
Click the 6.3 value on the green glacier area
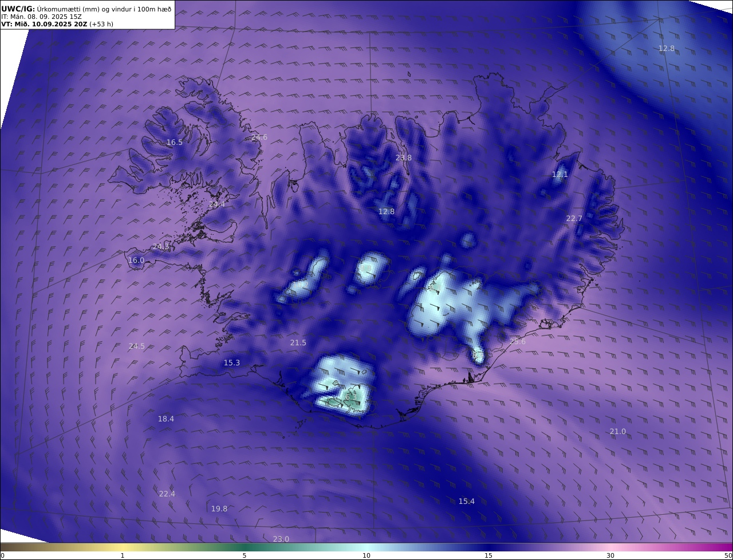pyautogui.click(x=350, y=396)
